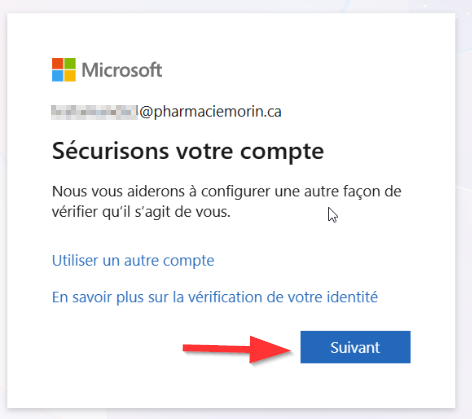The image size is (472, 419).
Task: Click the gray Microsoft wordmark text
Action: coord(122,70)
